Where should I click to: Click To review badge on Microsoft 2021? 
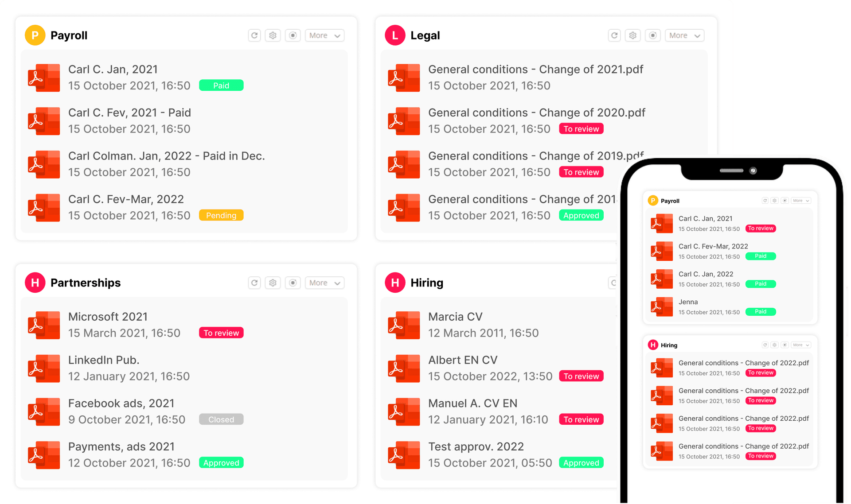pyautogui.click(x=221, y=333)
